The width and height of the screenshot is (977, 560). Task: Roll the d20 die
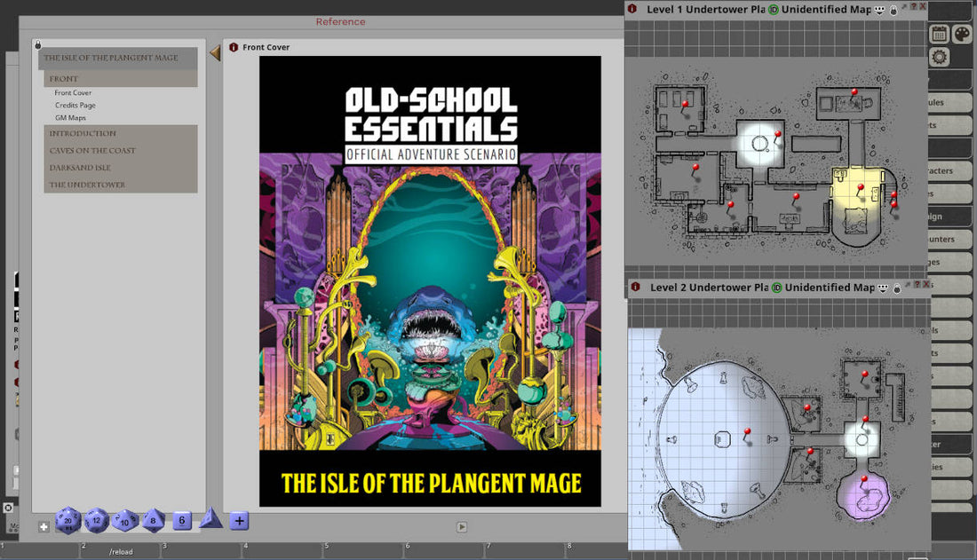click(68, 521)
